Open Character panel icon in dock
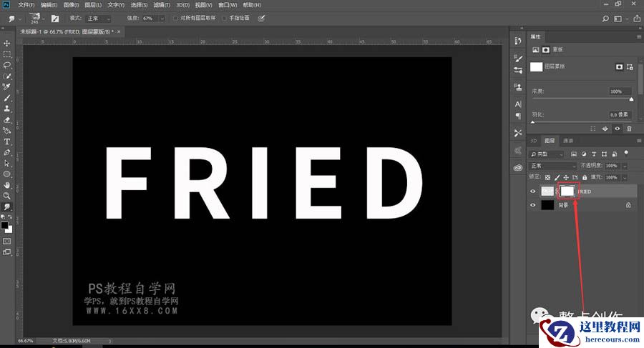 pyautogui.click(x=518, y=104)
